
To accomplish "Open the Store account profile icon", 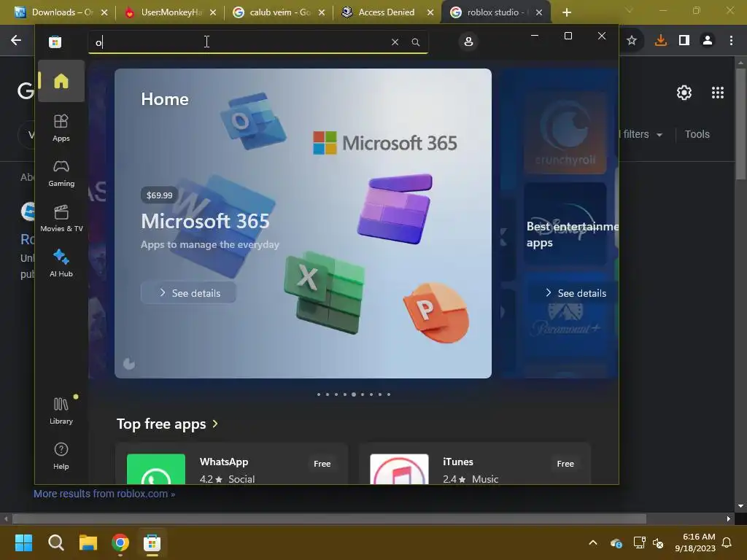I will click(x=468, y=42).
